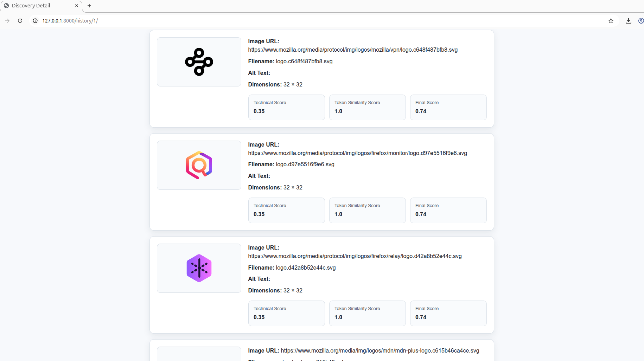View site information icon in address bar

pyautogui.click(x=35, y=21)
